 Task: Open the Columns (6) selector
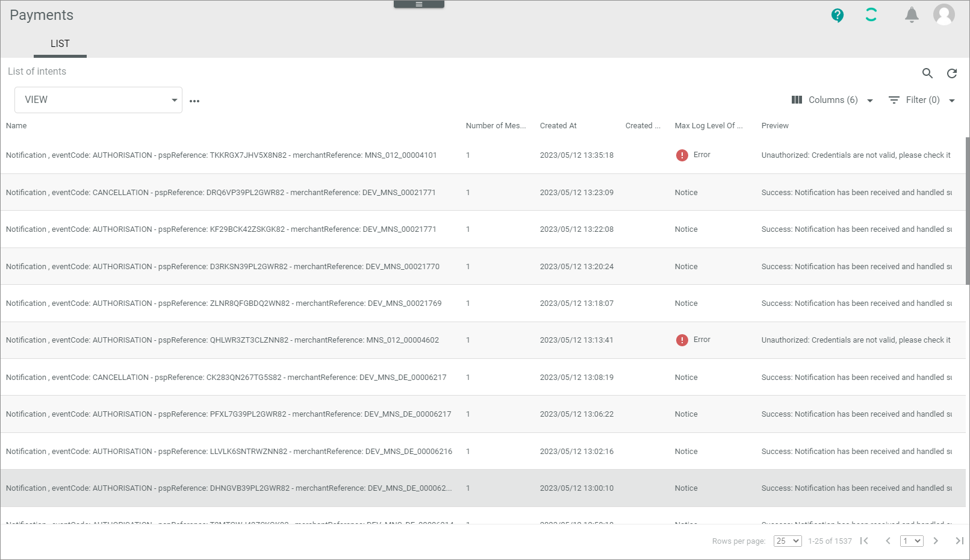coord(832,100)
